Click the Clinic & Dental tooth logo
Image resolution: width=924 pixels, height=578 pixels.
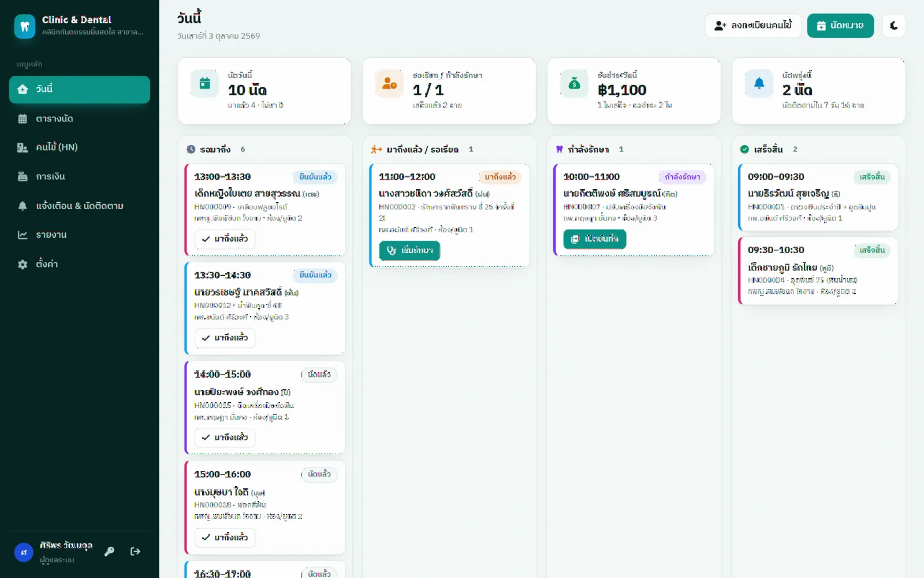click(x=25, y=26)
